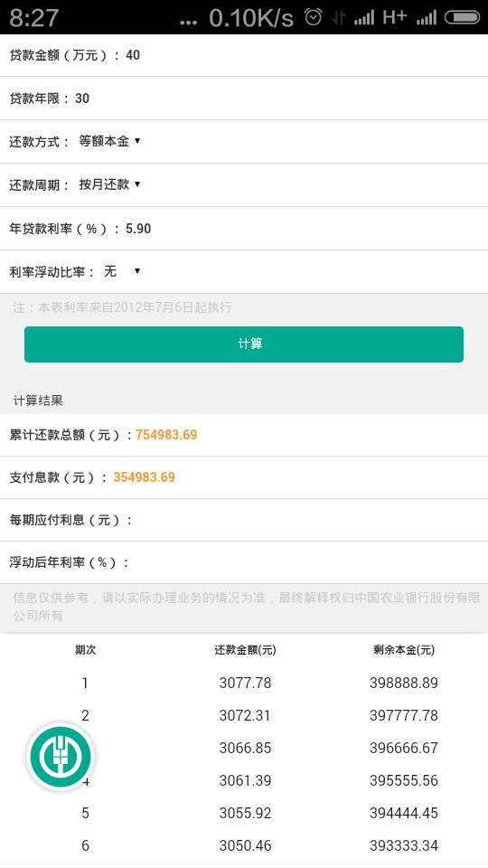Select the 剩余本金(元) column header
Image resolution: width=488 pixels, height=868 pixels.
coord(404,650)
